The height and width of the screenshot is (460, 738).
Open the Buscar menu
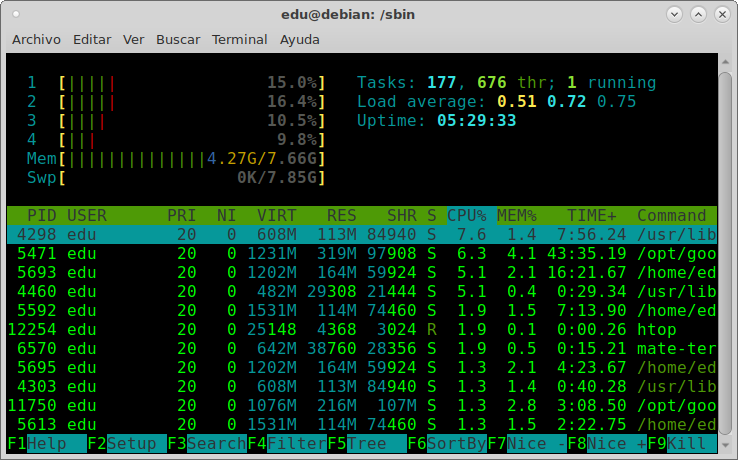(x=178, y=39)
